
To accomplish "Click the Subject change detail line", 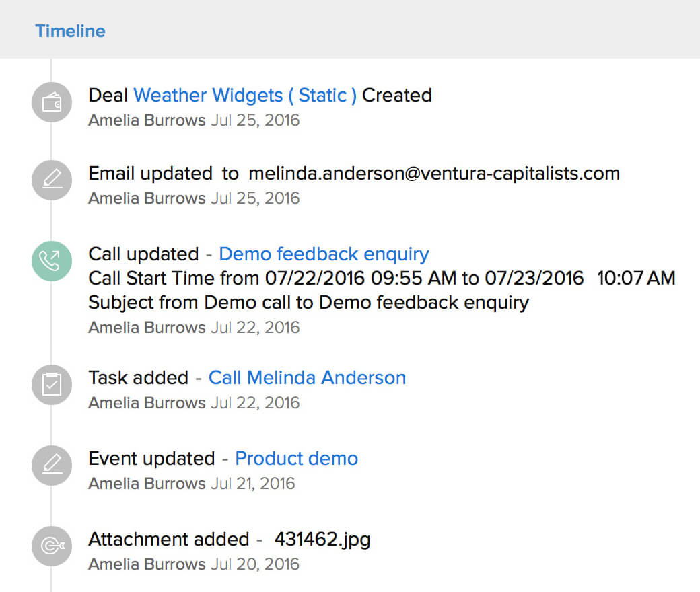I will (x=308, y=303).
